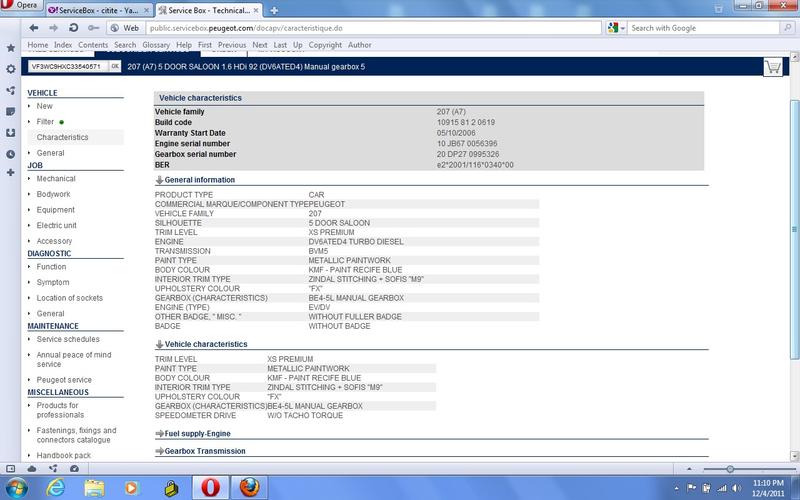Click the Opera Turbo status bar icon
This screenshot has width=800, height=500.
(x=74, y=468)
